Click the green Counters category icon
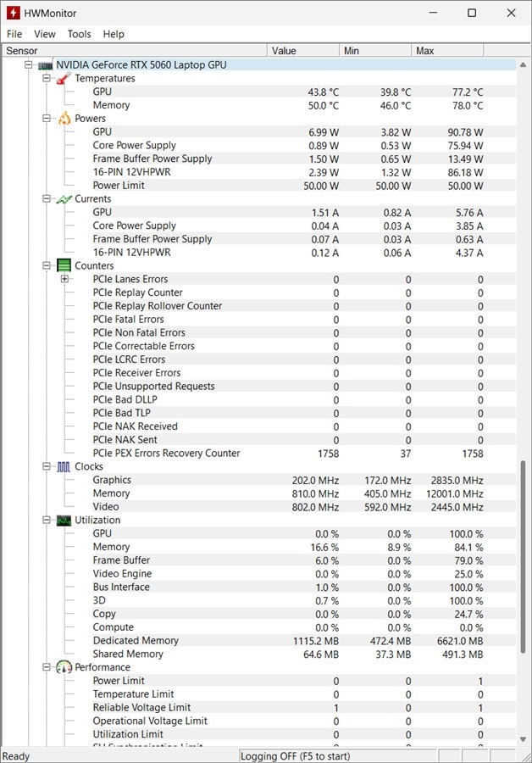532x763 pixels. 64,266
